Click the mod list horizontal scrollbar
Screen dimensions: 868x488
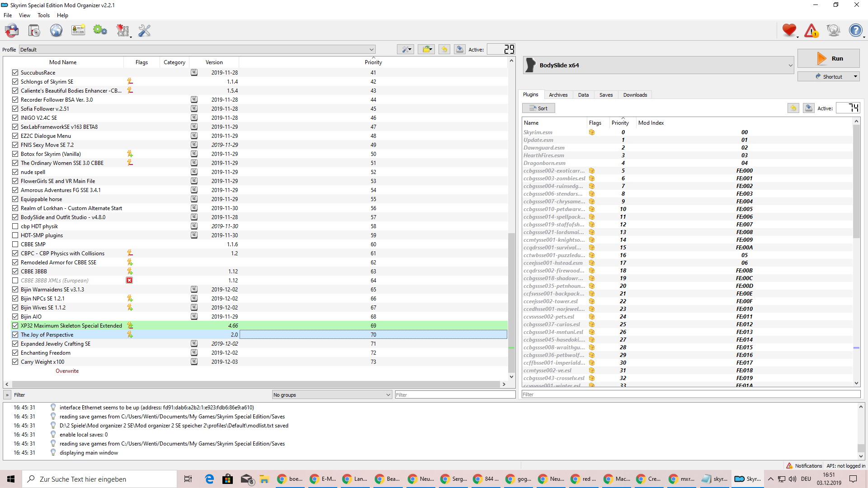pos(255,384)
